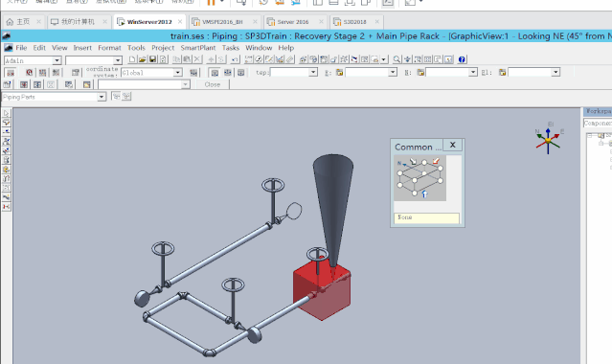The image size is (612, 364).
Task: Open the Insert menu
Action: [x=82, y=48]
